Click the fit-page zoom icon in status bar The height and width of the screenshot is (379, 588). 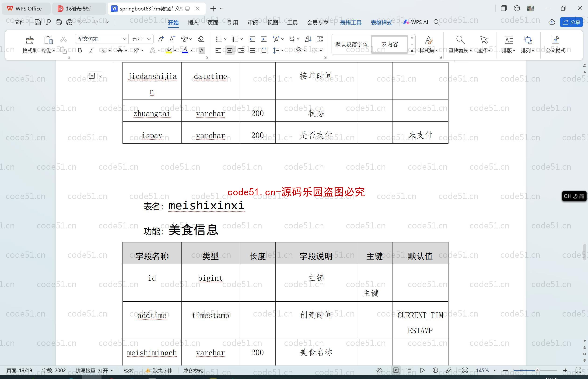pyautogui.click(x=465, y=370)
